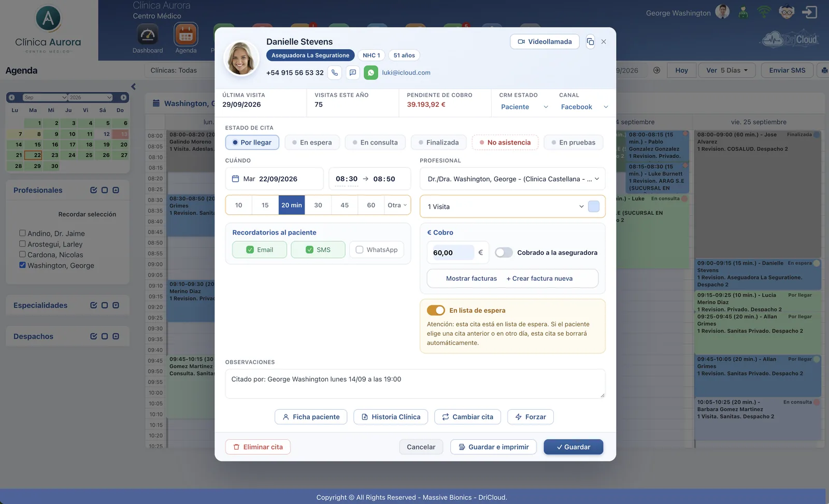Image resolution: width=829 pixels, height=504 pixels.
Task: Open the green WhatsApp icon in patient header
Action: coord(370,73)
